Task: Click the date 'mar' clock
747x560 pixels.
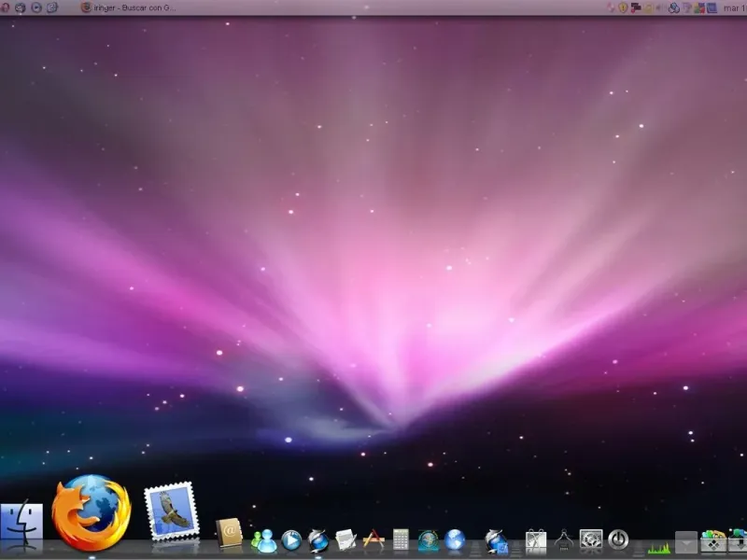Action: point(735,7)
